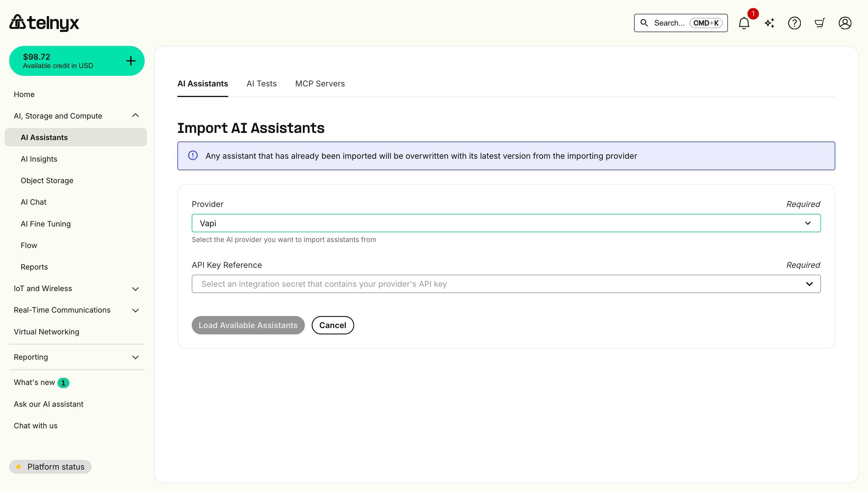Switch to the MCP Servers tab
The height and width of the screenshot is (492, 868).
click(320, 84)
